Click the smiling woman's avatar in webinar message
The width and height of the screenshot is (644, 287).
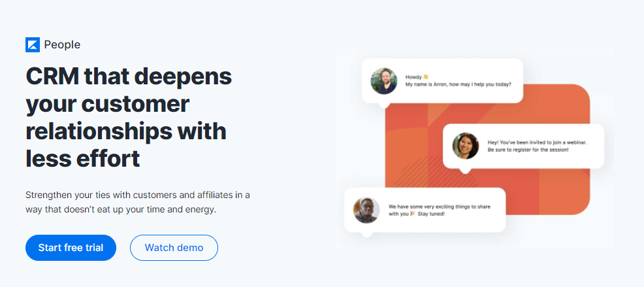[x=465, y=146]
